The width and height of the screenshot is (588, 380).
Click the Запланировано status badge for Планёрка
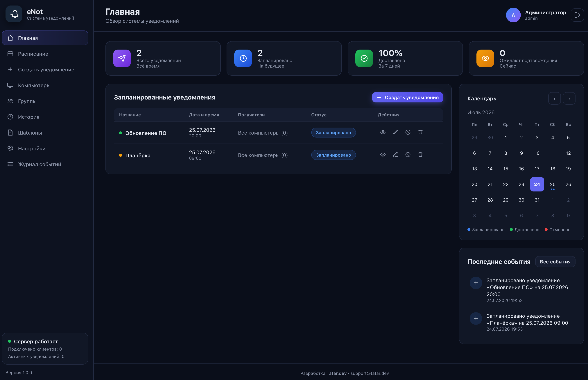[333, 155]
